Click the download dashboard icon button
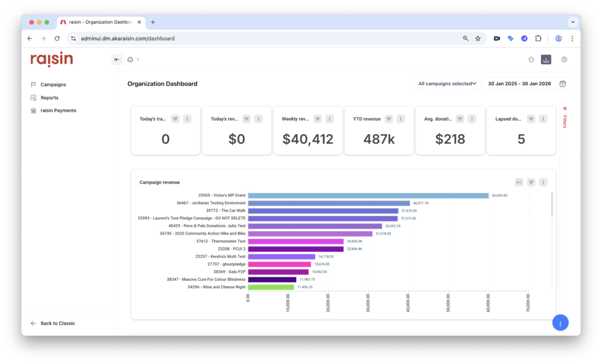Viewport: 602px width, 364px height. tap(546, 59)
